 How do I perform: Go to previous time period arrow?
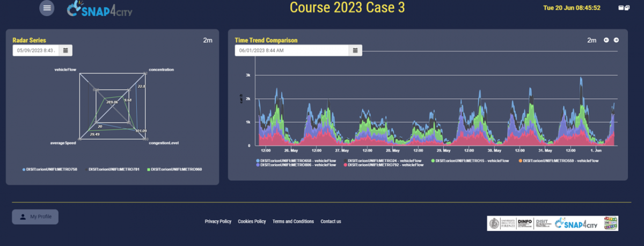tap(606, 40)
